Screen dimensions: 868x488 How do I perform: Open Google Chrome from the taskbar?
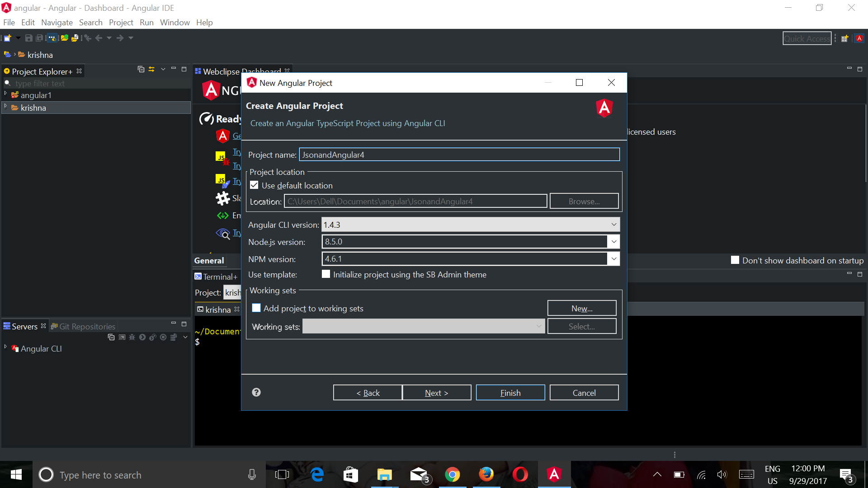coord(452,474)
